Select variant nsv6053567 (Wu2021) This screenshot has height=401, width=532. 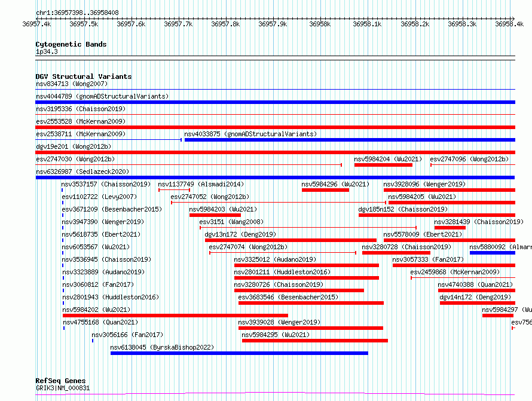[x=96, y=247]
